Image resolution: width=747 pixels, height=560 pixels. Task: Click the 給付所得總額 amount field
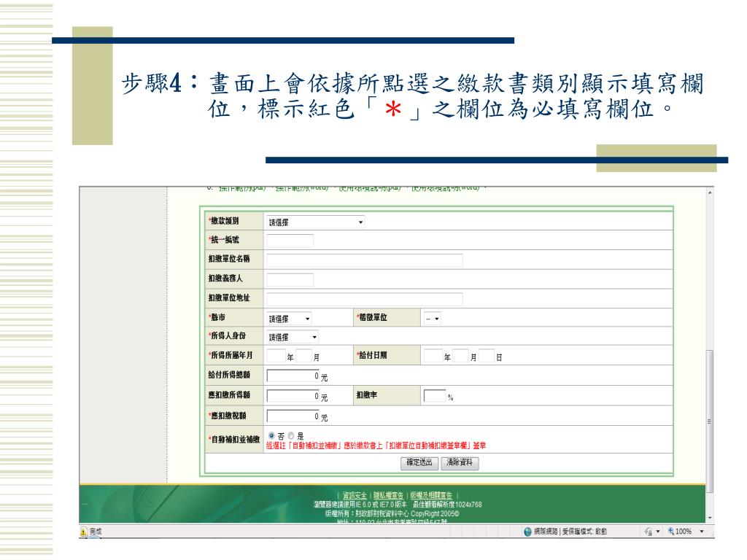(x=293, y=376)
